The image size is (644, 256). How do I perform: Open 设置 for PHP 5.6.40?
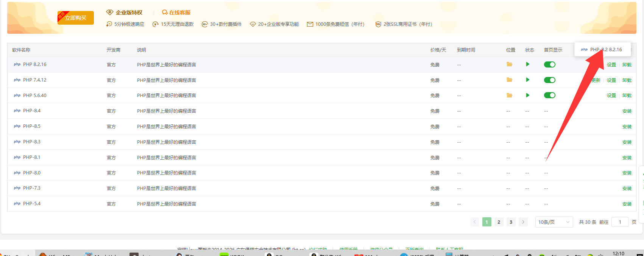click(611, 96)
